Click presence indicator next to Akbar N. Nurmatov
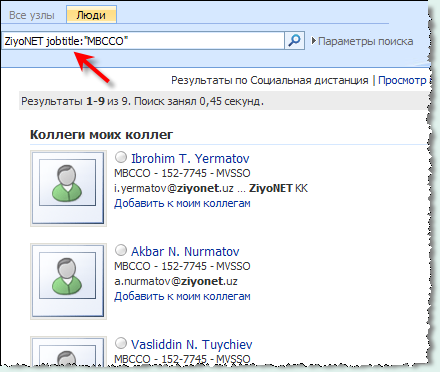 (x=121, y=250)
